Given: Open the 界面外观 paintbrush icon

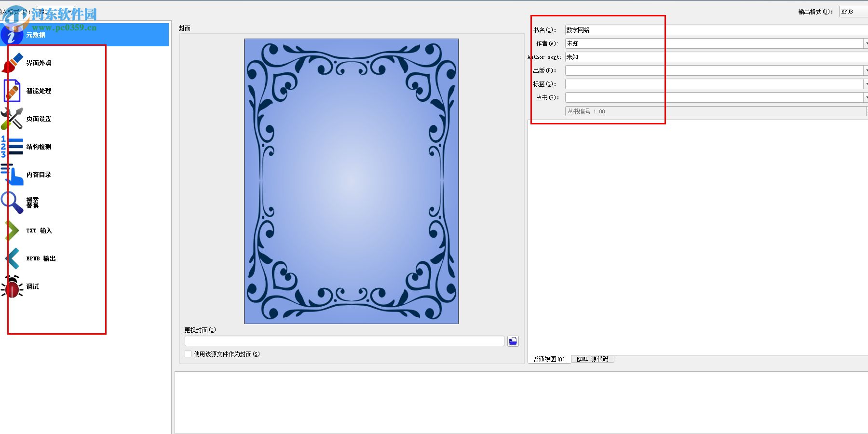Looking at the screenshot, I should point(12,63).
